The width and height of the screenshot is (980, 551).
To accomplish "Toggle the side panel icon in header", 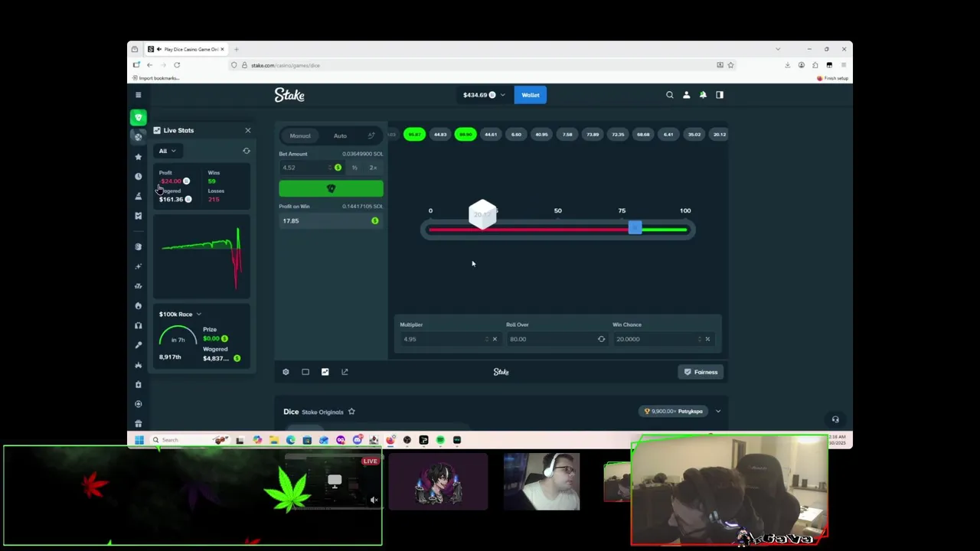I will pos(720,95).
